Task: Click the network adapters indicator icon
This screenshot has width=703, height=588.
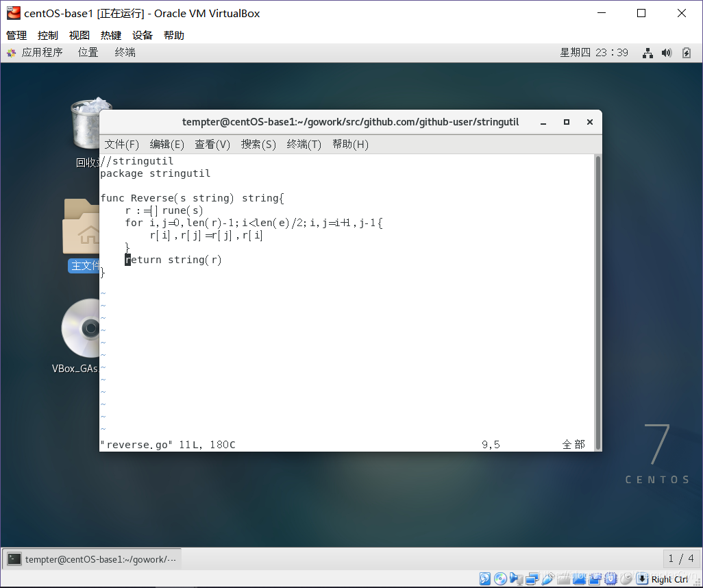Action: [x=532, y=578]
